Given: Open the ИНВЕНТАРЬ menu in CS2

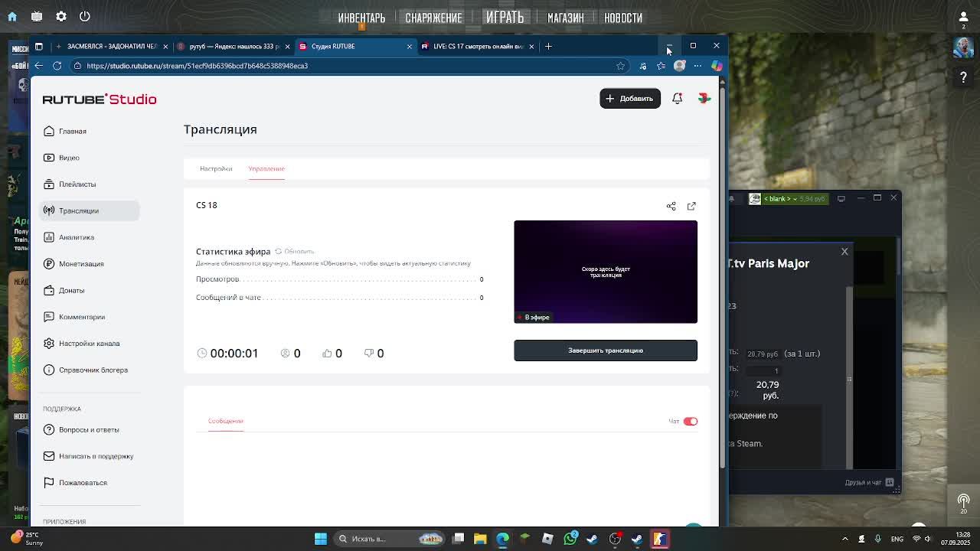Looking at the screenshot, I should (x=361, y=18).
